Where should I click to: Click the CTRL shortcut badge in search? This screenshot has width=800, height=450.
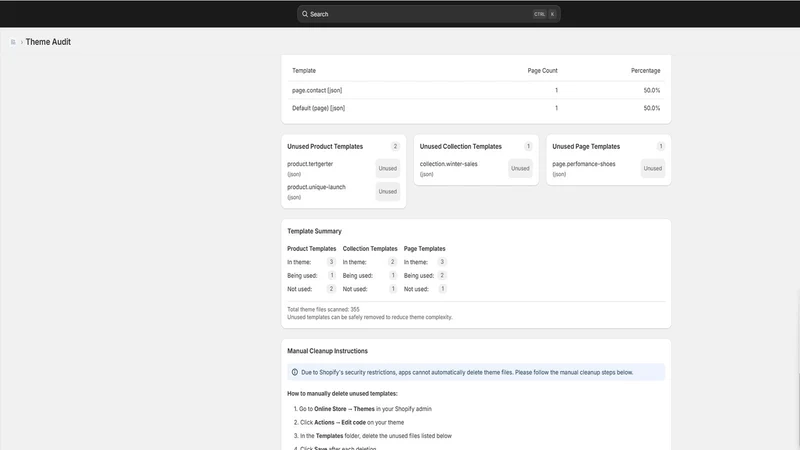coord(539,14)
